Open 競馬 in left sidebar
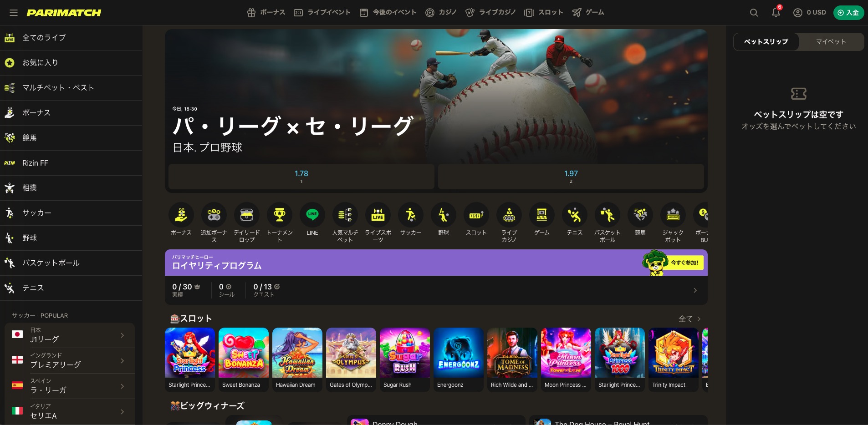Screen dimensions: 868x425 coord(71,138)
